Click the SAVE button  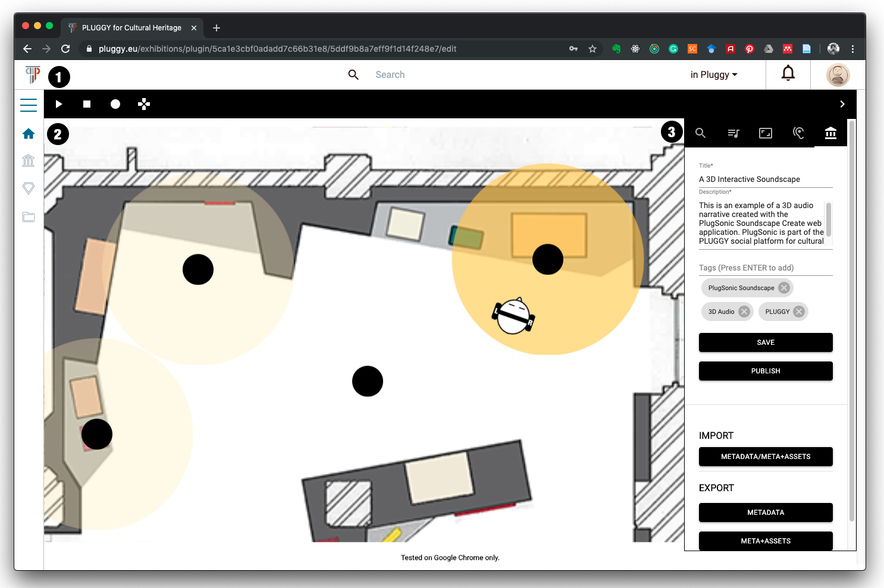coord(766,342)
